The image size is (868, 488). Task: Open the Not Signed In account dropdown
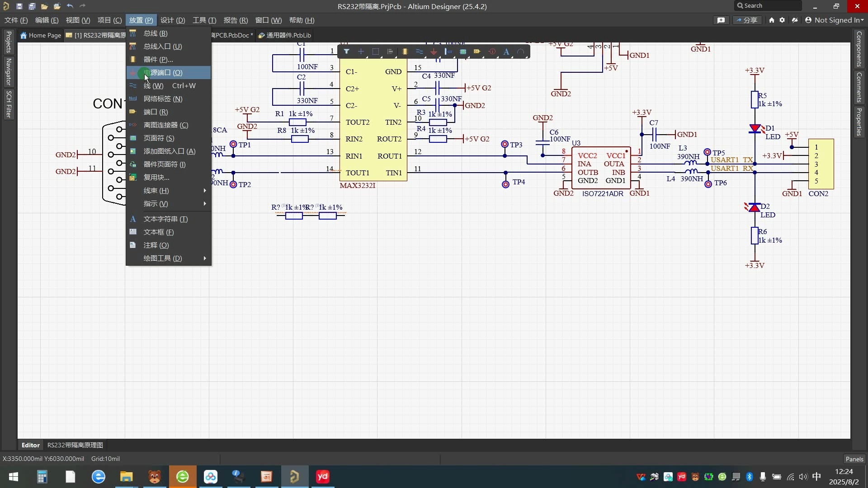(835, 20)
